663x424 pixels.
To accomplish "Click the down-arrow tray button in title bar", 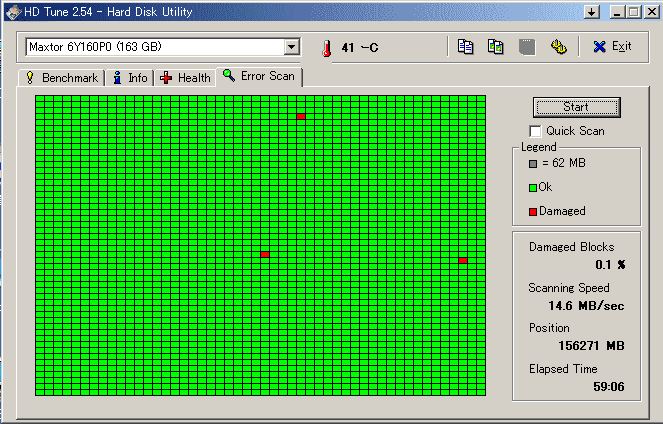I will click(x=592, y=12).
